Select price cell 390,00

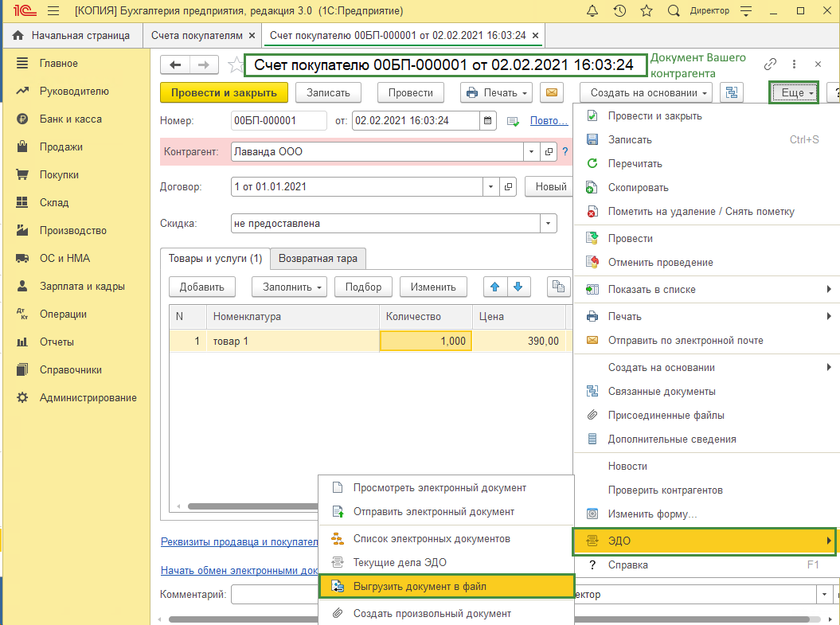tap(519, 341)
